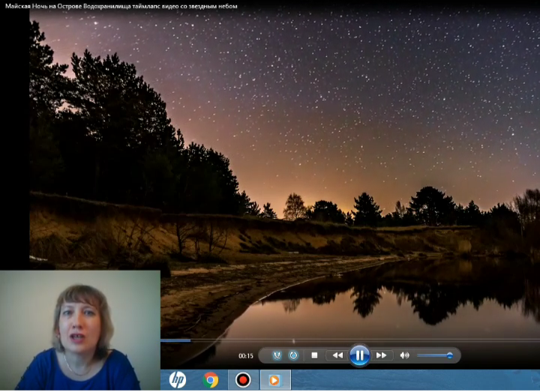This screenshot has height=392, width=540.
Task: Select Windows Media Player taskbar icon
Action: [274, 380]
